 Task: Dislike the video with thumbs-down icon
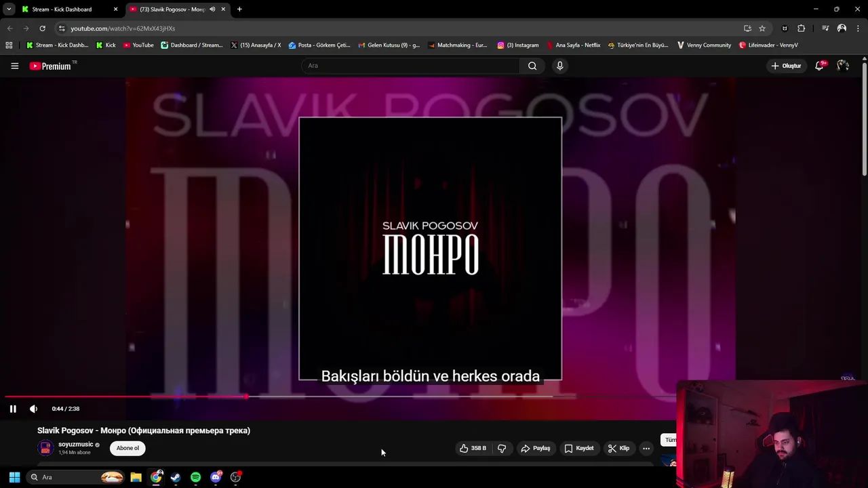click(x=502, y=448)
